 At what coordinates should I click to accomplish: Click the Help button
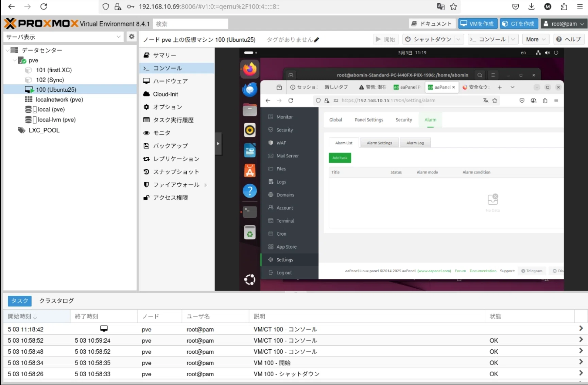pyautogui.click(x=569, y=39)
